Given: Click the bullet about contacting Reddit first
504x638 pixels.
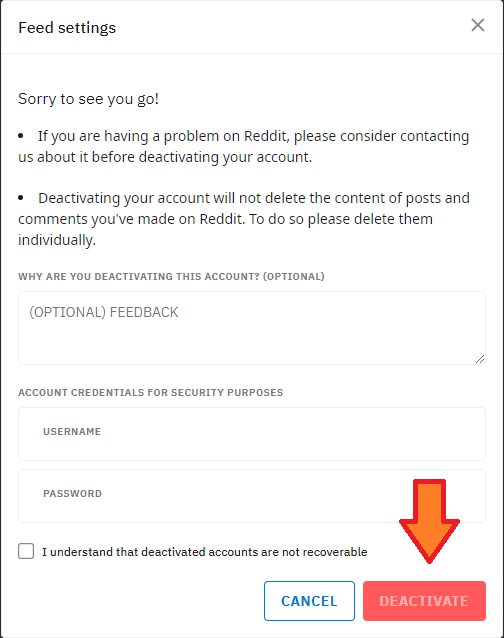Looking at the screenshot, I should pos(244,146).
